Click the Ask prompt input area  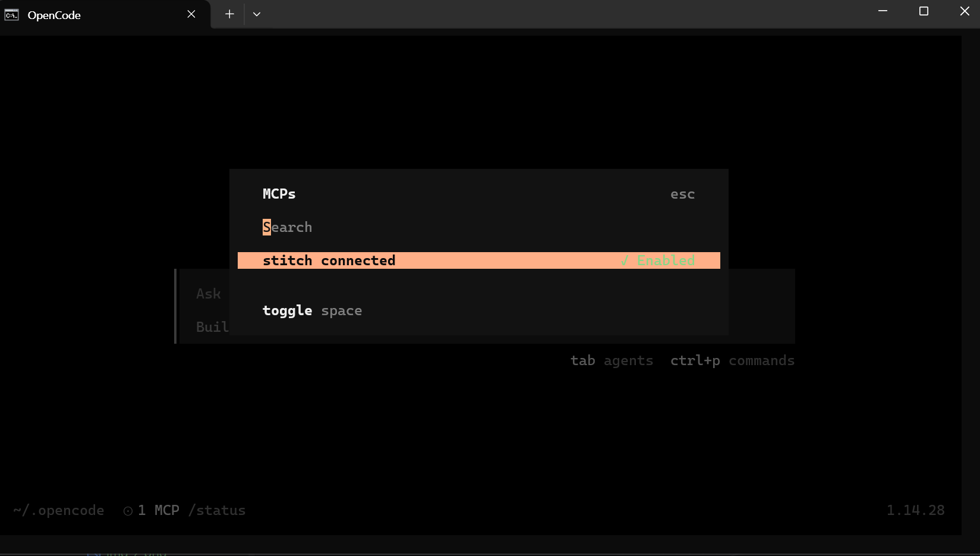tap(209, 294)
